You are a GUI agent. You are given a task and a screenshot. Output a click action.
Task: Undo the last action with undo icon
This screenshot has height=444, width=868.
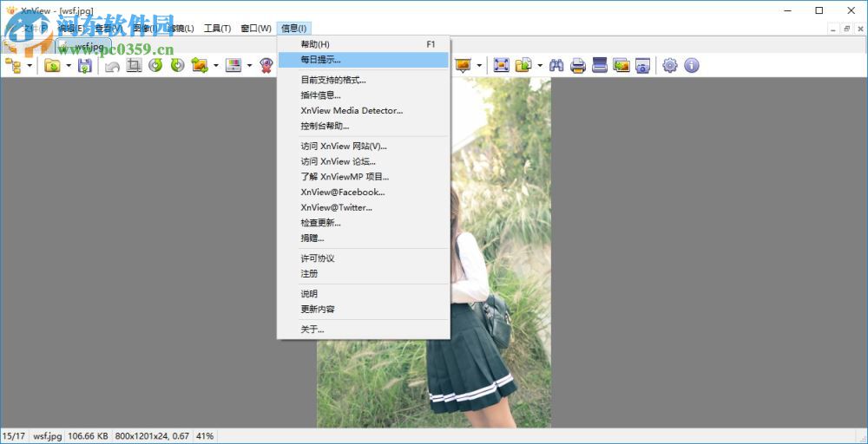pos(112,66)
